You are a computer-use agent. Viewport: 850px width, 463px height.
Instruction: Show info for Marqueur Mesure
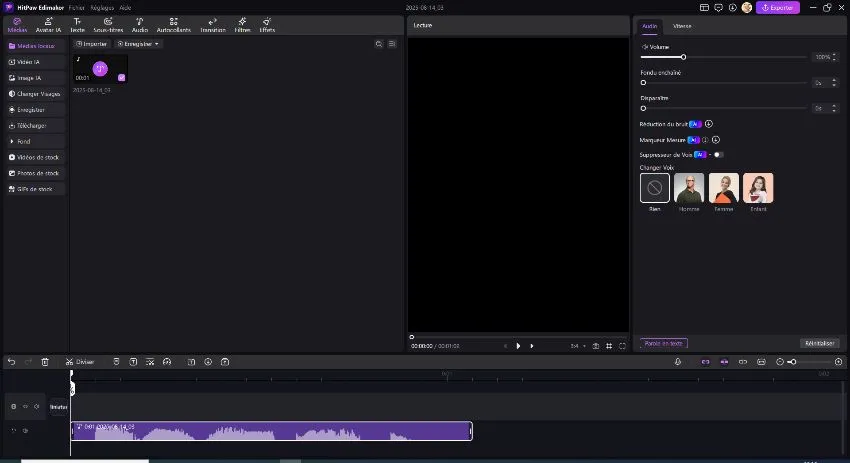705,140
